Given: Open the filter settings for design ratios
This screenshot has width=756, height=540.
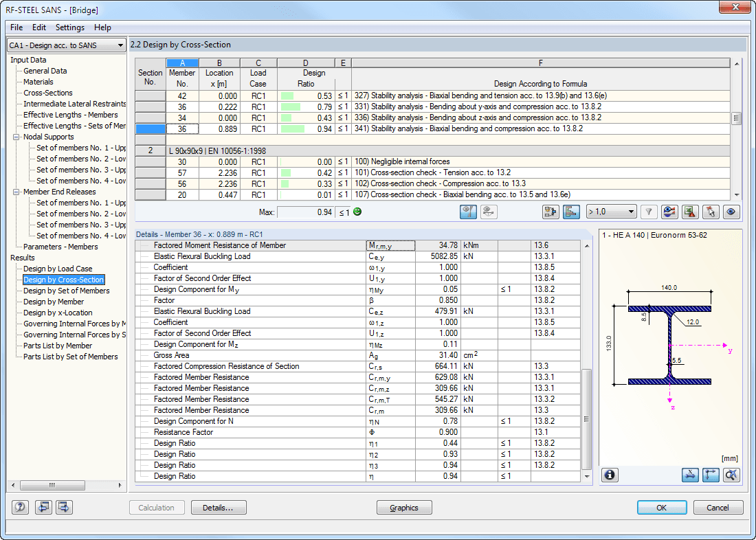Looking at the screenshot, I should [648, 212].
